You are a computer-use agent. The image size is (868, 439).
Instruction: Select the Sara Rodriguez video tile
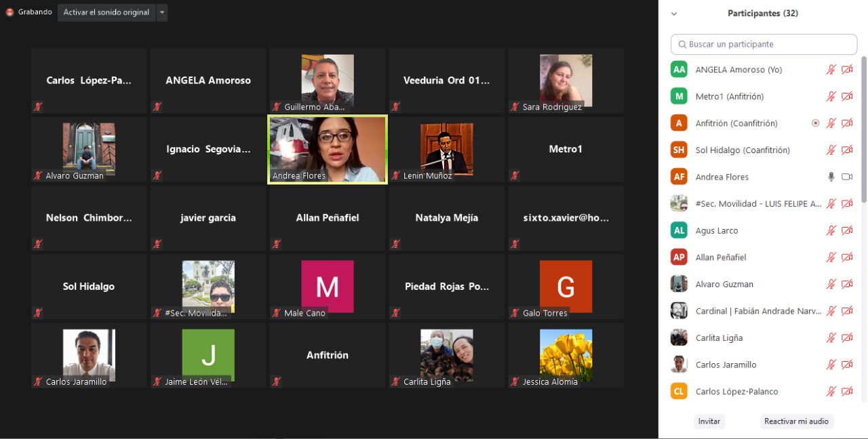coord(566,80)
